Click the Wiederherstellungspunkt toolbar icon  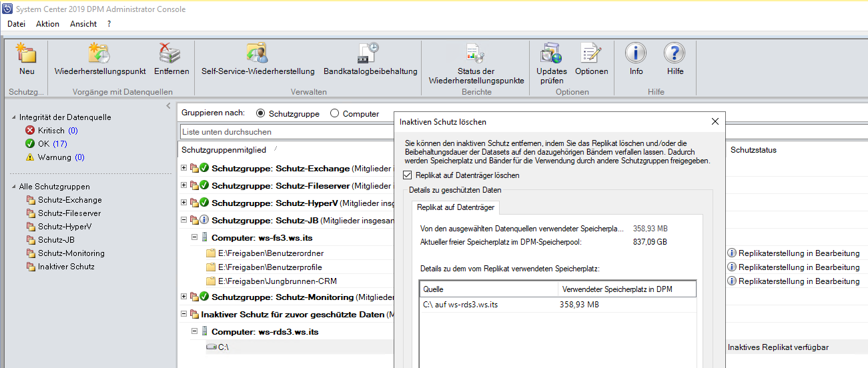point(99,53)
